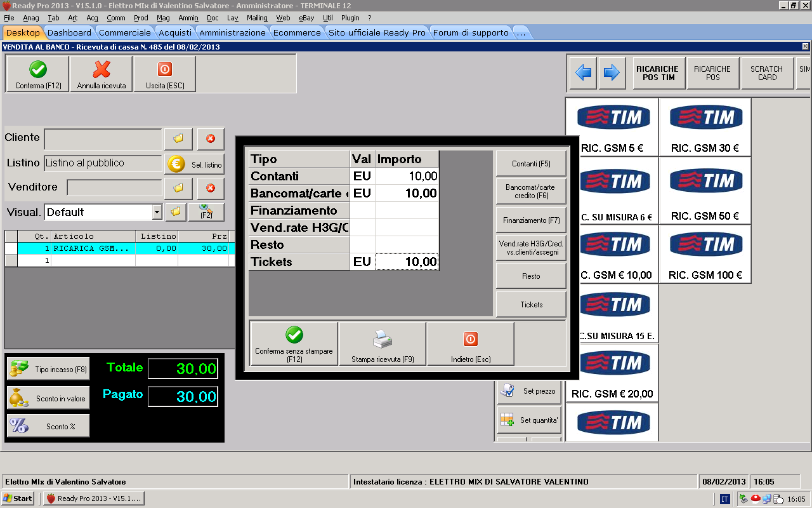
Task: Apply Sconto % percentage discount
Action: click(x=48, y=426)
